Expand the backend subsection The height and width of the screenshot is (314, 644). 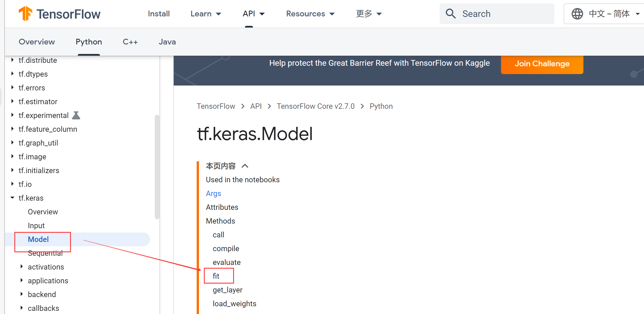(22, 294)
